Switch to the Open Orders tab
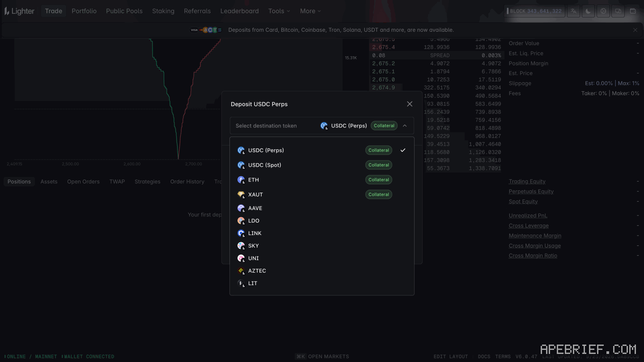This screenshot has height=362, width=644. point(83,182)
